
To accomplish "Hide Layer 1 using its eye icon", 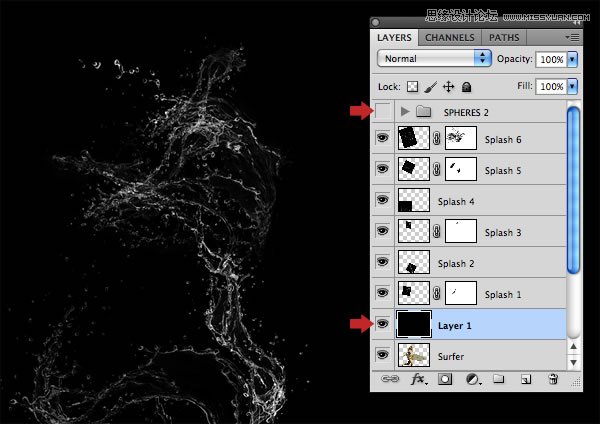I will click(x=382, y=323).
